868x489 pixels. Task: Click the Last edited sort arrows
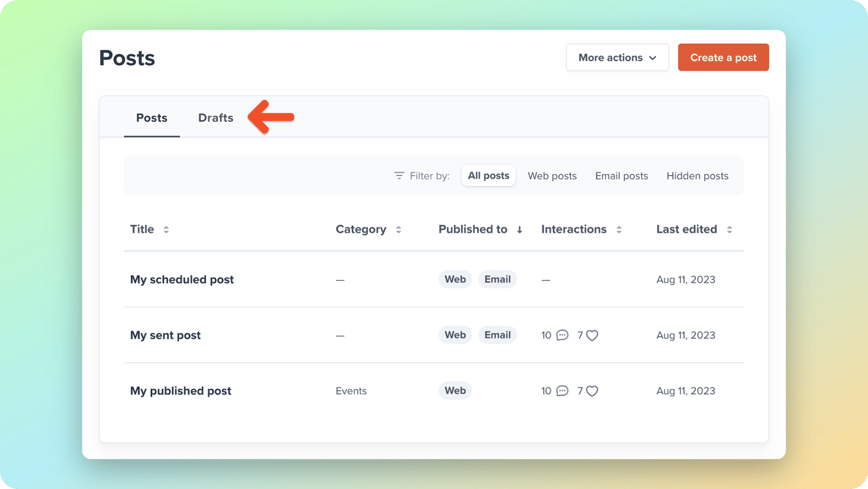point(730,229)
